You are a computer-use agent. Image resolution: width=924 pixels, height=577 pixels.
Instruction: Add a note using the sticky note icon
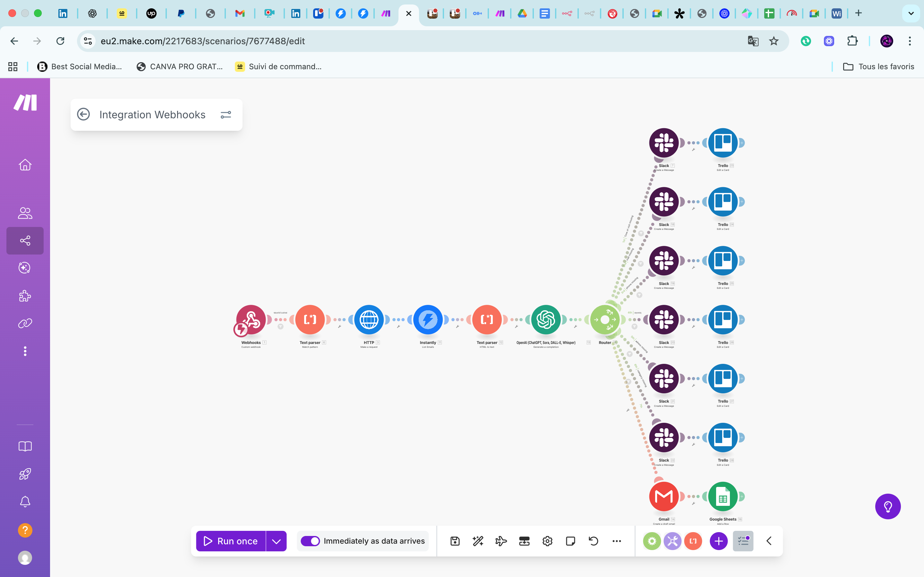coord(570,541)
